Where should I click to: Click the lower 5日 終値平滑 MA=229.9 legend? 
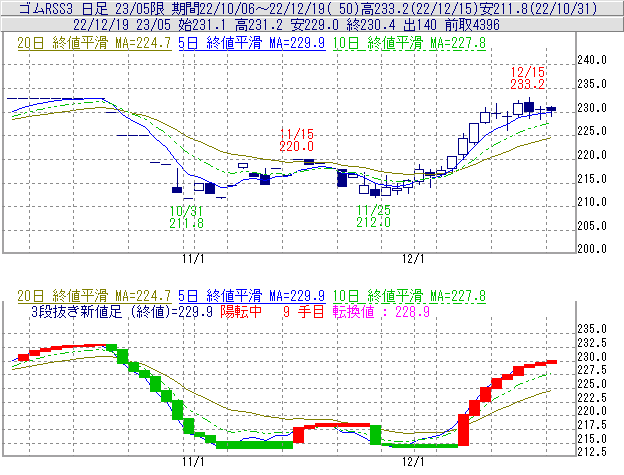(252, 296)
